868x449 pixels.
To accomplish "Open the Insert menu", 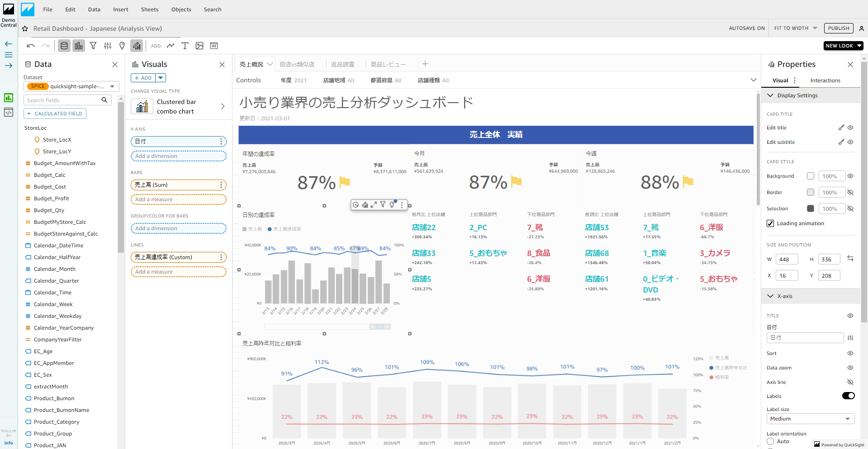I will (x=120, y=9).
